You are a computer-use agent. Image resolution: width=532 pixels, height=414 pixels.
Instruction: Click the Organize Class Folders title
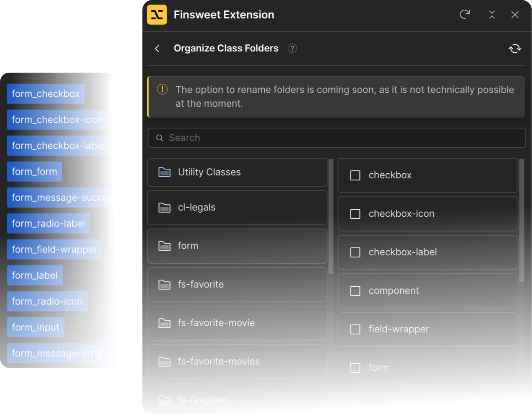point(226,49)
